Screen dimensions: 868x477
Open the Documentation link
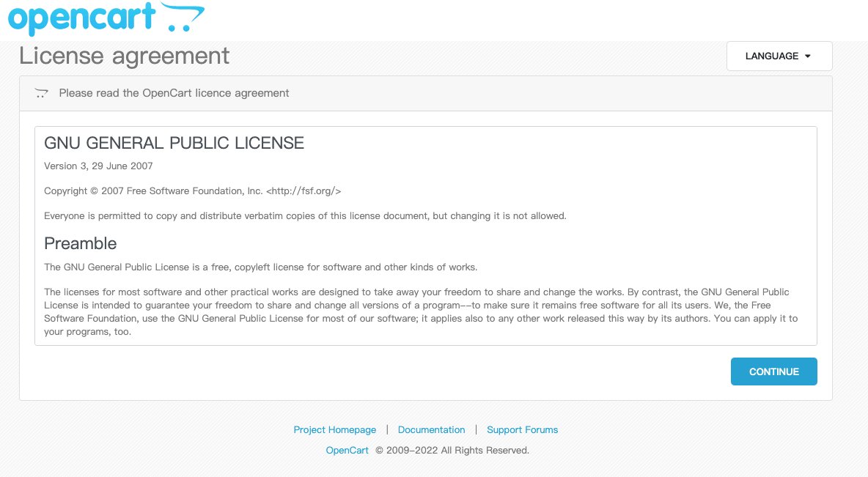tap(431, 430)
